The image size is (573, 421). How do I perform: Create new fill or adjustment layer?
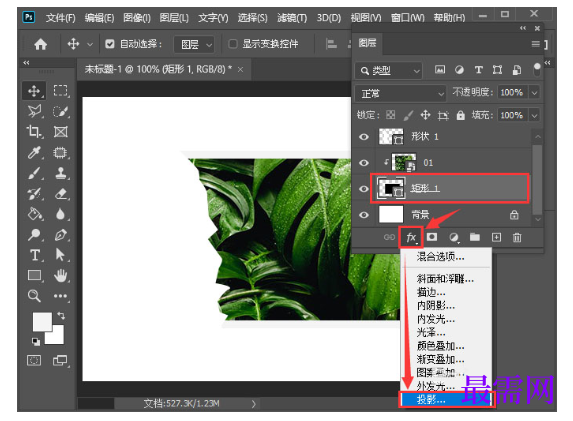coord(454,238)
